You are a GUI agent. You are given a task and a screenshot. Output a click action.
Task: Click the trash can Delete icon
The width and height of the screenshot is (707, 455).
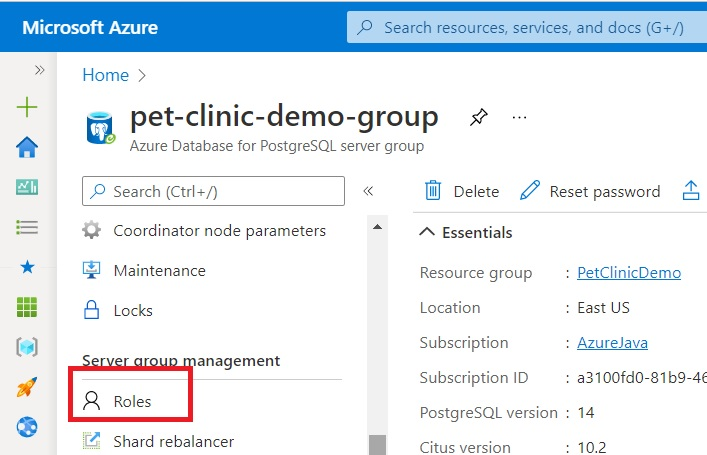tap(433, 190)
